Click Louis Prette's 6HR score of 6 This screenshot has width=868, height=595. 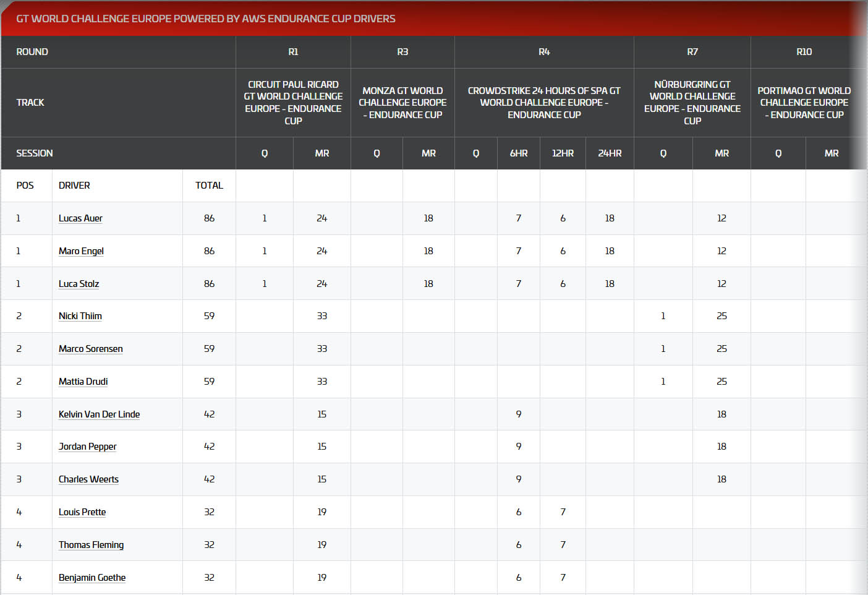(x=519, y=512)
